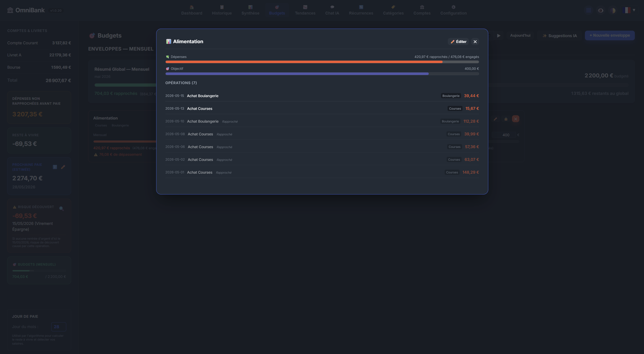Screen dimensions: 644x354
Task: Switch to the Comptes tab
Action: (422, 10)
